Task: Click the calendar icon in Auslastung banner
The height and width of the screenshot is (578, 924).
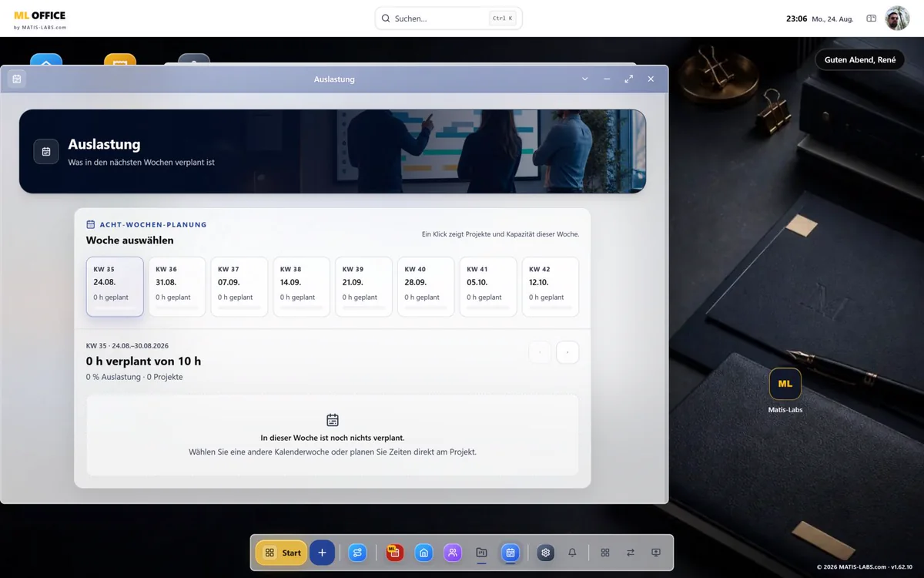Action: click(x=46, y=152)
